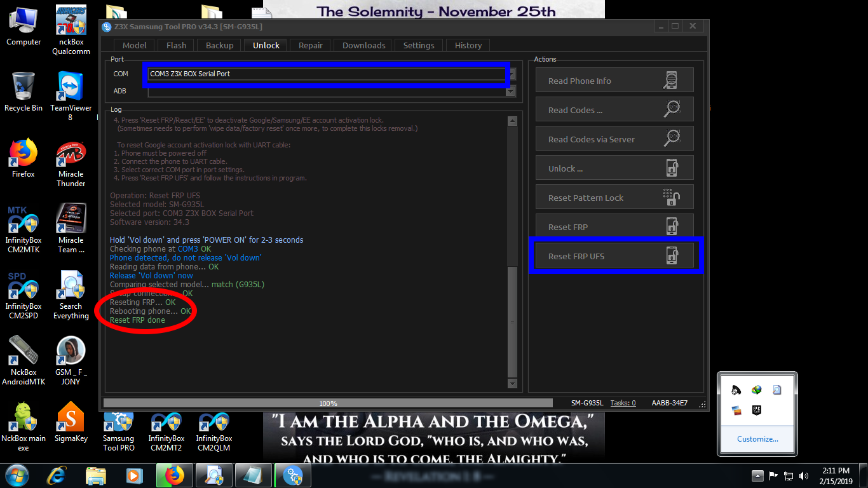The height and width of the screenshot is (488, 868).
Task: Open TeamViewer 8 from the desktop
Action: pyautogui.click(x=71, y=97)
